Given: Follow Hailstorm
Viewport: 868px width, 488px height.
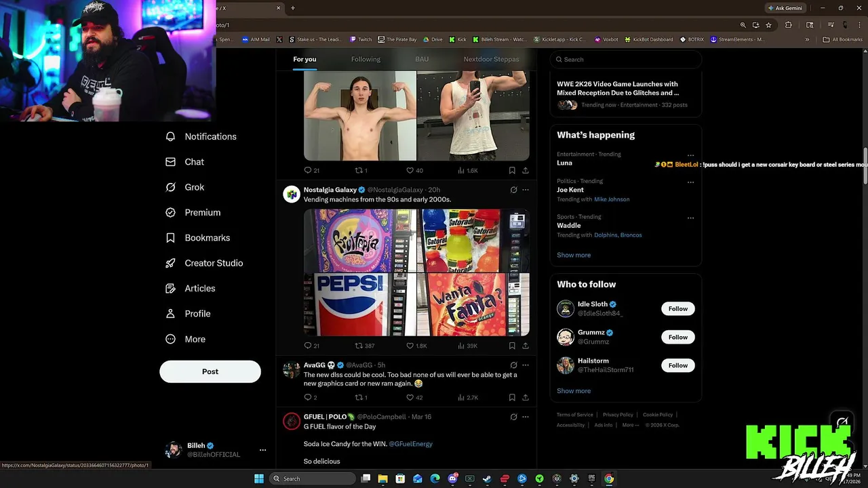Looking at the screenshot, I should 678,365.
